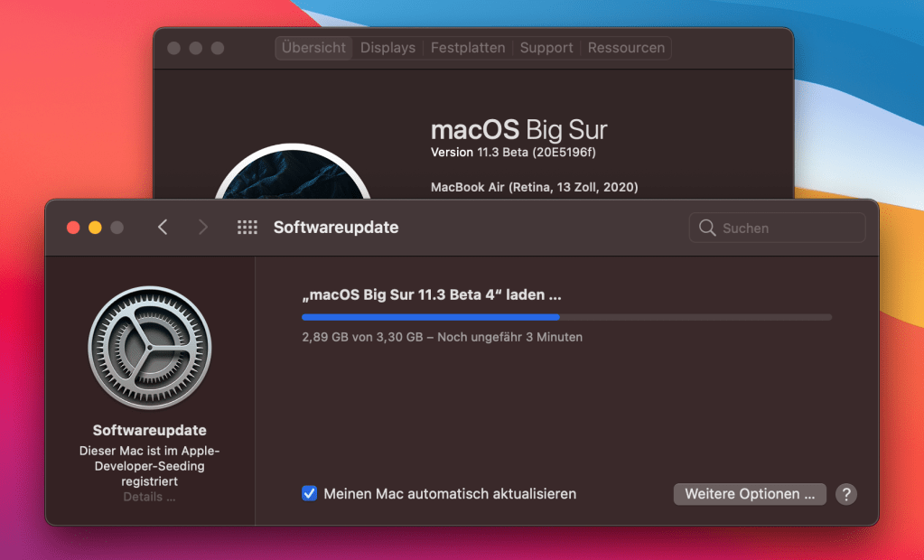Uncheck 'Meinen Mac automatisch aktualisieren'
Image resolution: width=924 pixels, height=560 pixels.
click(x=310, y=494)
